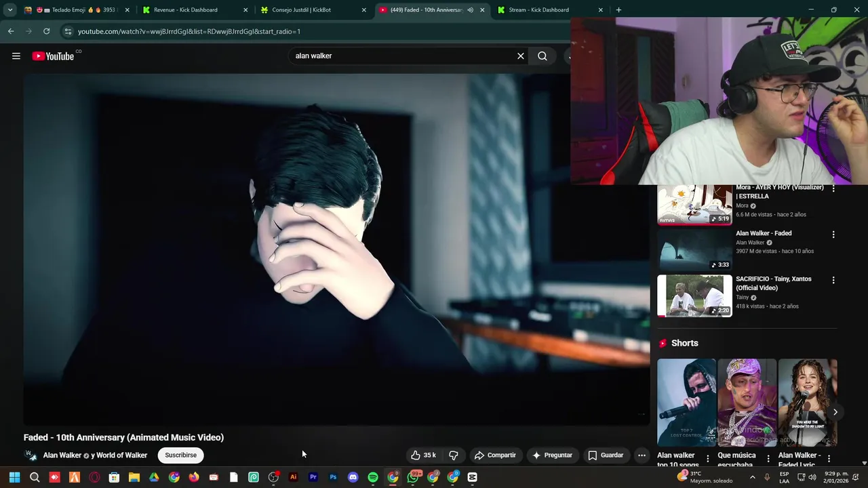Ask about the video with Preguntar
Viewport: 868px width, 488px height.
pos(552,455)
